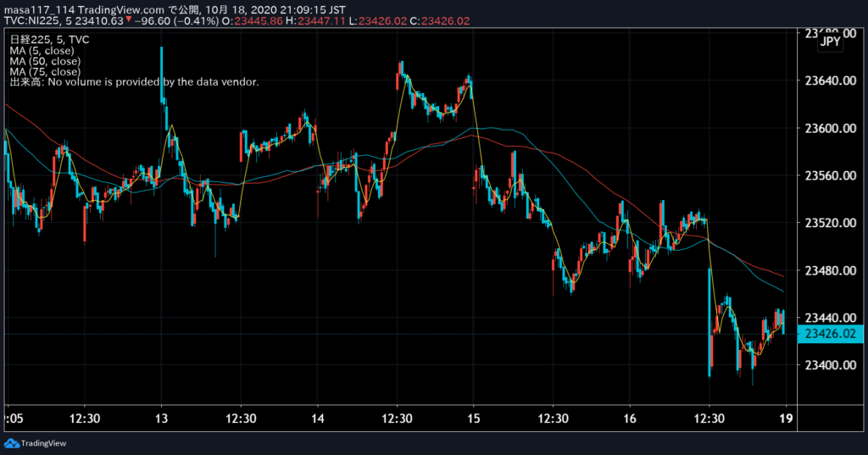Screen dimensions: 868x455
Task: Click the 19 date label on time axis
Action: pos(786,419)
